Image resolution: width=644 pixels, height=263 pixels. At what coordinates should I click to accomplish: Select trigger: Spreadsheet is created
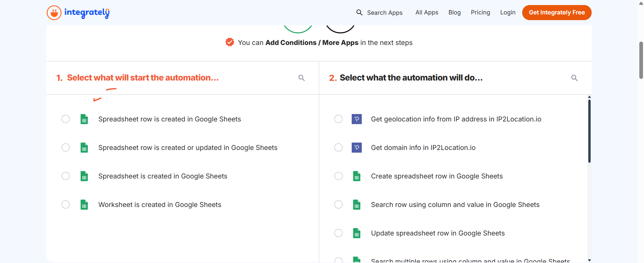(x=66, y=176)
